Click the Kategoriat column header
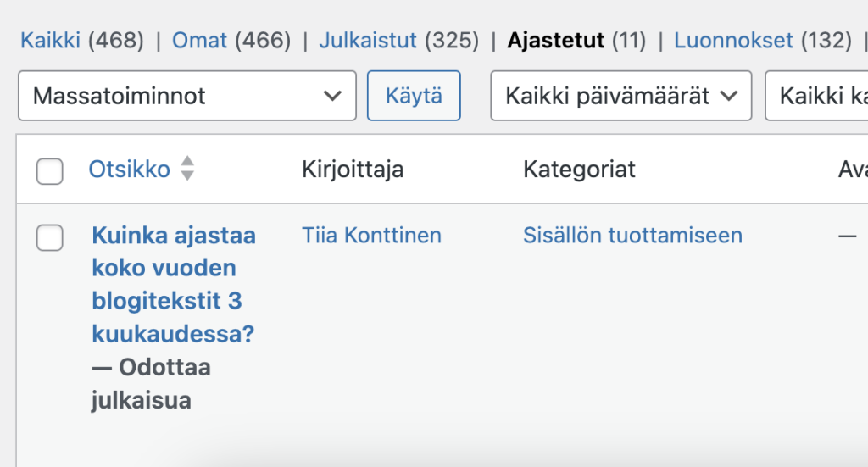This screenshot has width=868, height=467. [x=579, y=170]
